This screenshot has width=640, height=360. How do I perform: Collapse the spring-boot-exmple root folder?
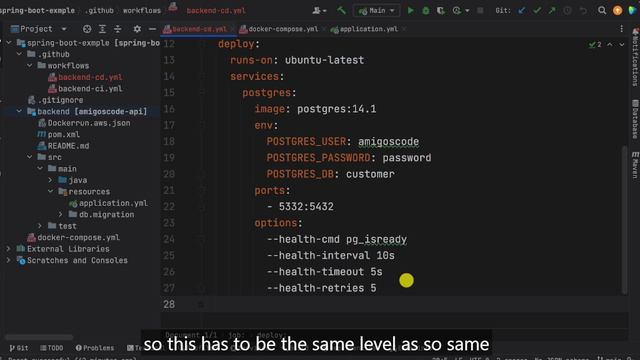point(9,42)
